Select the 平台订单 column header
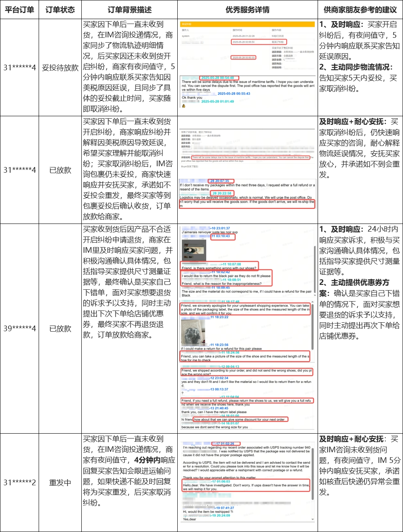The width and height of the screenshot is (403, 532). click(x=19, y=9)
